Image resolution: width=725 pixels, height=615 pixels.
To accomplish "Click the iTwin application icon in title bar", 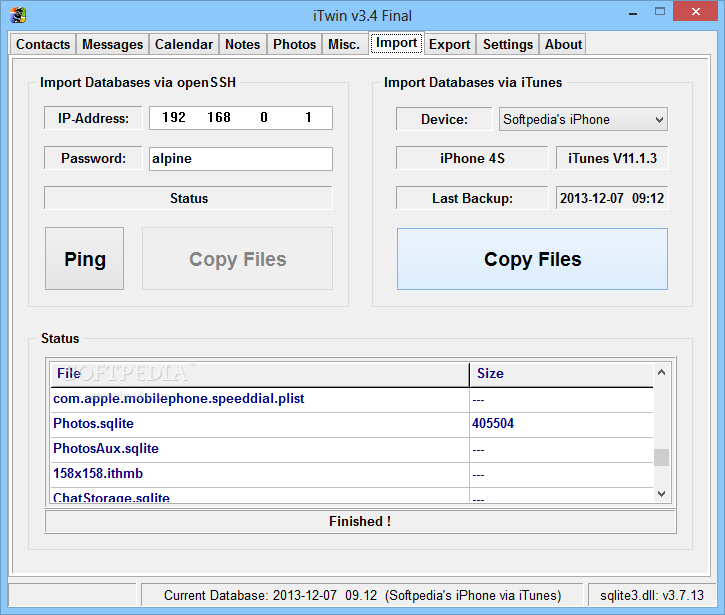I will 18,15.
